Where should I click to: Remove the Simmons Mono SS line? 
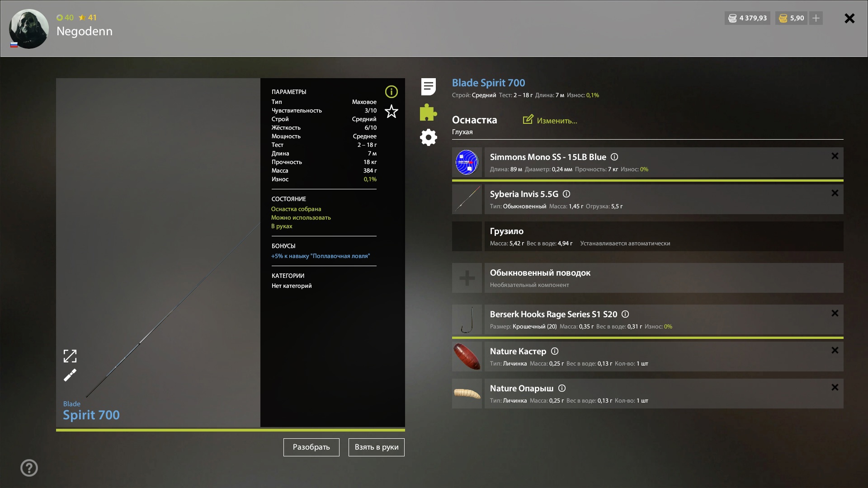pyautogui.click(x=835, y=156)
